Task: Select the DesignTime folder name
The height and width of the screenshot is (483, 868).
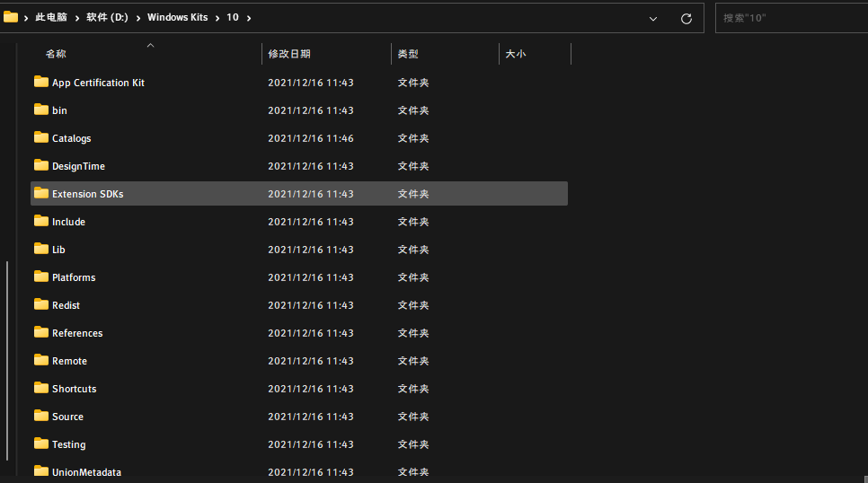Action: pyautogui.click(x=78, y=166)
